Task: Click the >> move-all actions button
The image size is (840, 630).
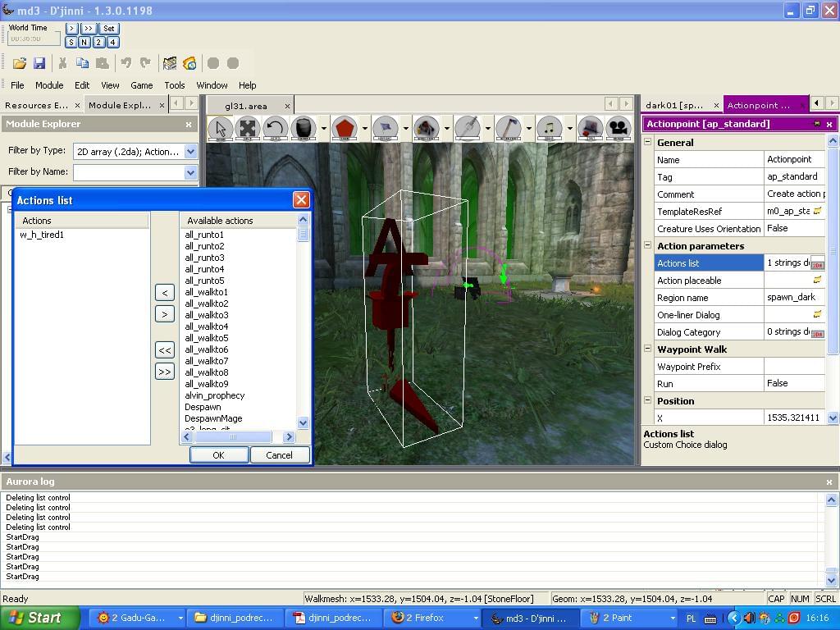Action: pos(164,372)
